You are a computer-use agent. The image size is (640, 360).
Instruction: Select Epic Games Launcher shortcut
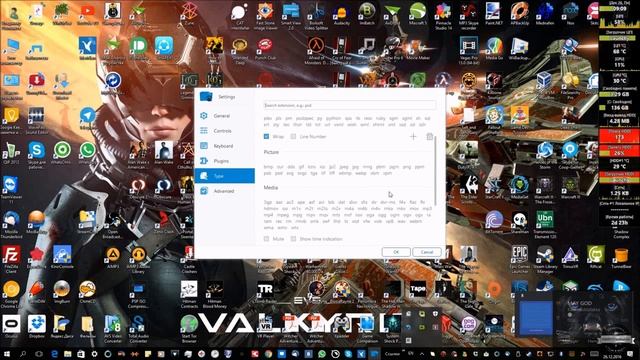tap(520, 260)
